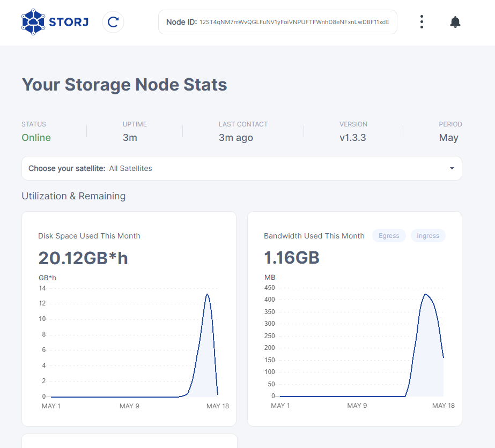Viewport: 495px width, 448px height.
Task: Click the satellite selector caret arrow
Action: click(x=452, y=168)
